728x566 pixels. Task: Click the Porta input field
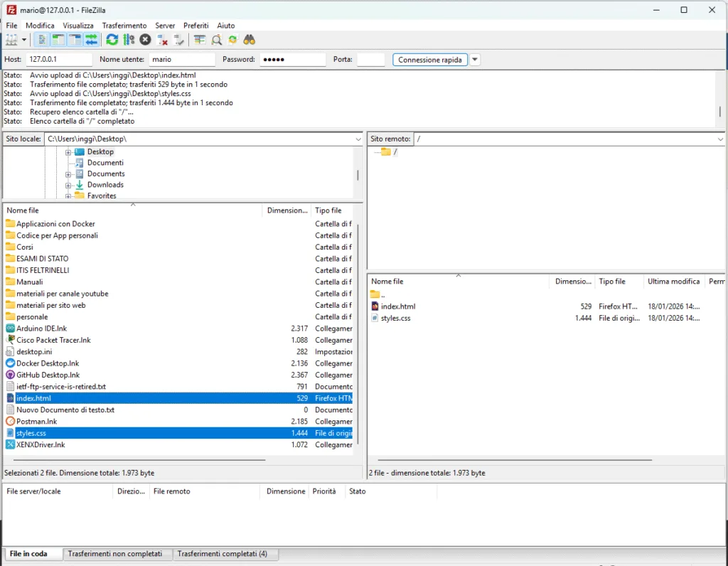(x=370, y=60)
